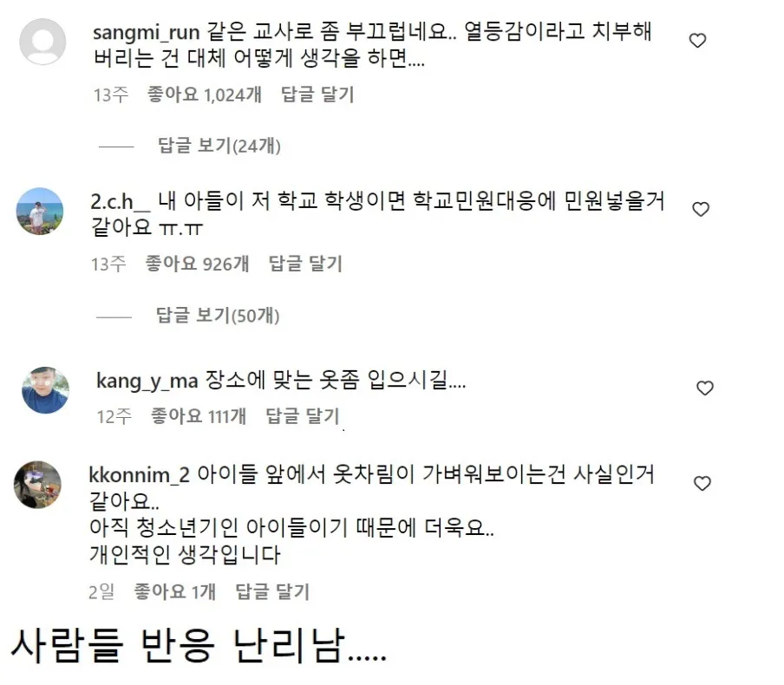Like sangmi_run's comment with heart icon

pos(697,41)
